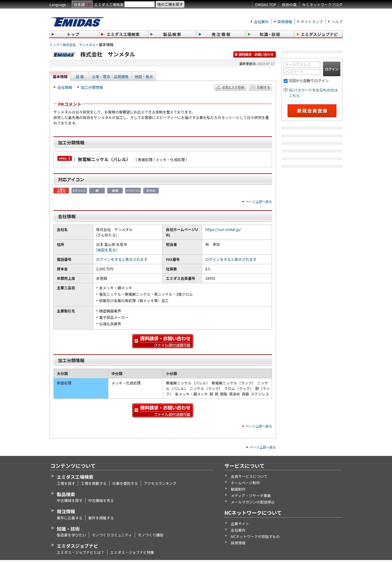Open the トップ navigation menu
This screenshot has width=392, height=563.
click(x=74, y=34)
